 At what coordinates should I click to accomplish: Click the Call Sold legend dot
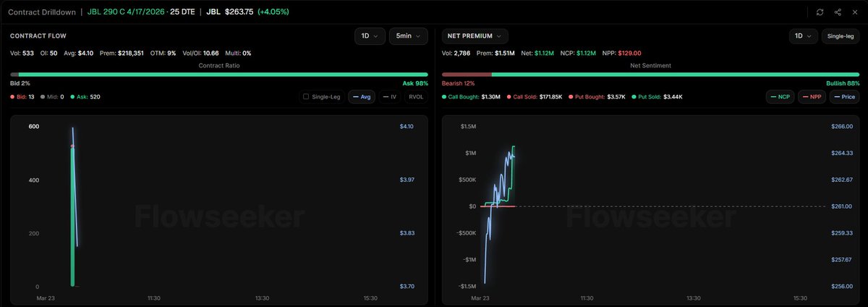509,96
